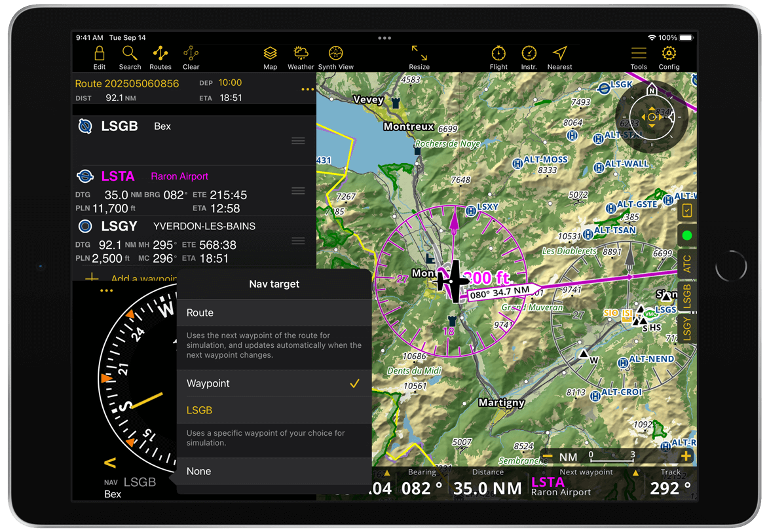Tap the compass orientation widget on map
This screenshot has height=532, width=769.
651,117
